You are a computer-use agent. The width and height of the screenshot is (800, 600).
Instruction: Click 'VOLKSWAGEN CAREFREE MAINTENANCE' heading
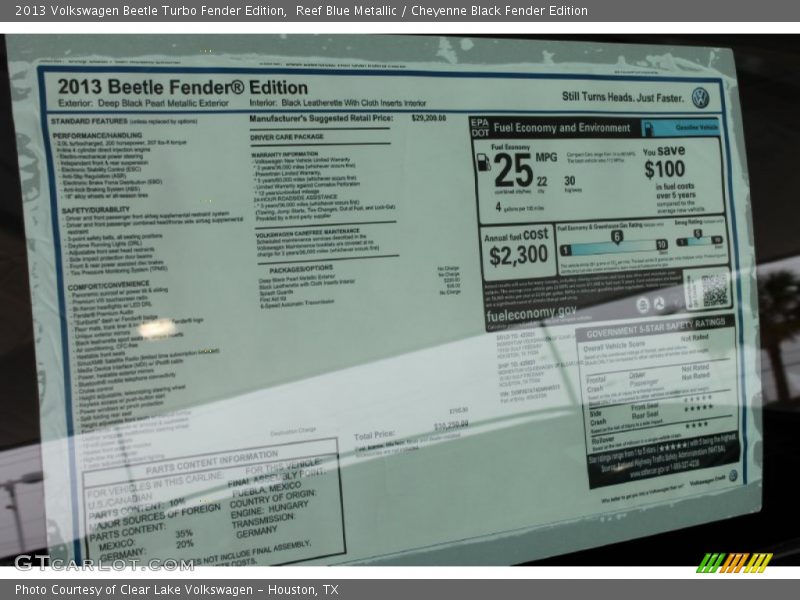[x=308, y=233]
